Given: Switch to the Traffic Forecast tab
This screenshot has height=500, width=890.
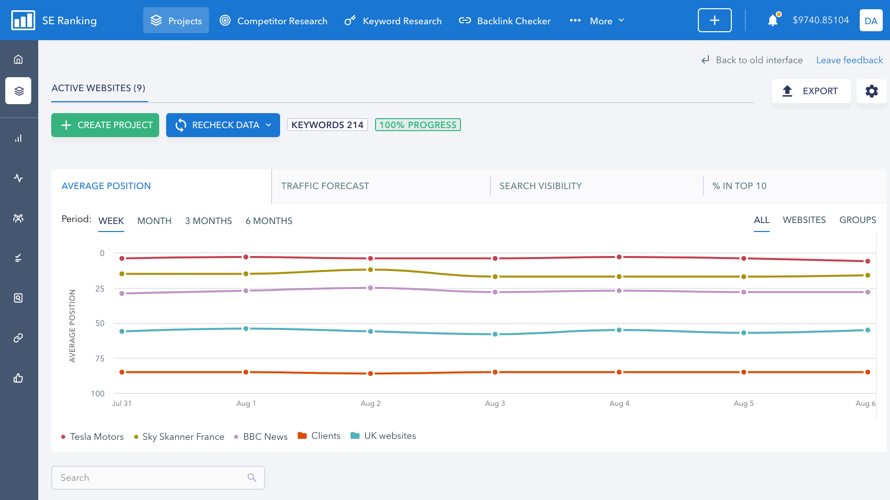Looking at the screenshot, I should pyautogui.click(x=325, y=186).
